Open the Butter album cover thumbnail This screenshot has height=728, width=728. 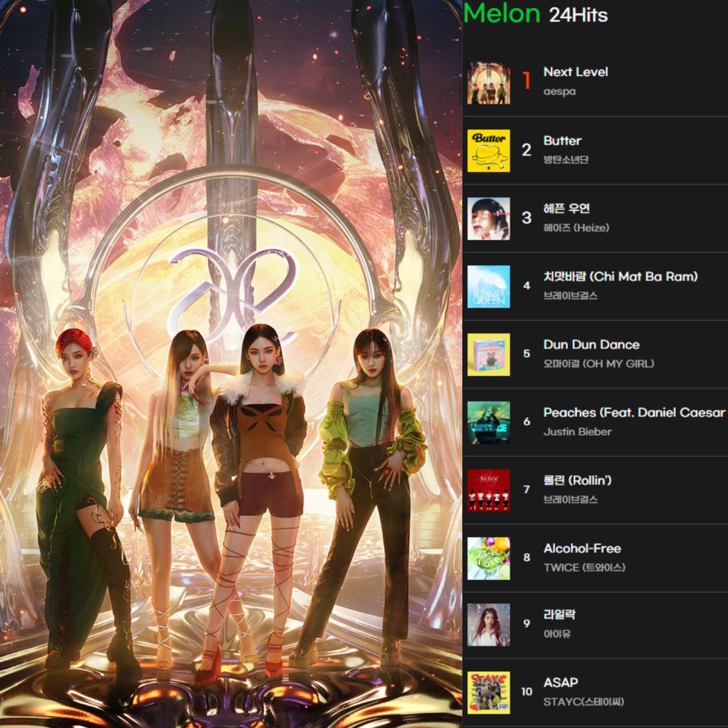(489, 150)
